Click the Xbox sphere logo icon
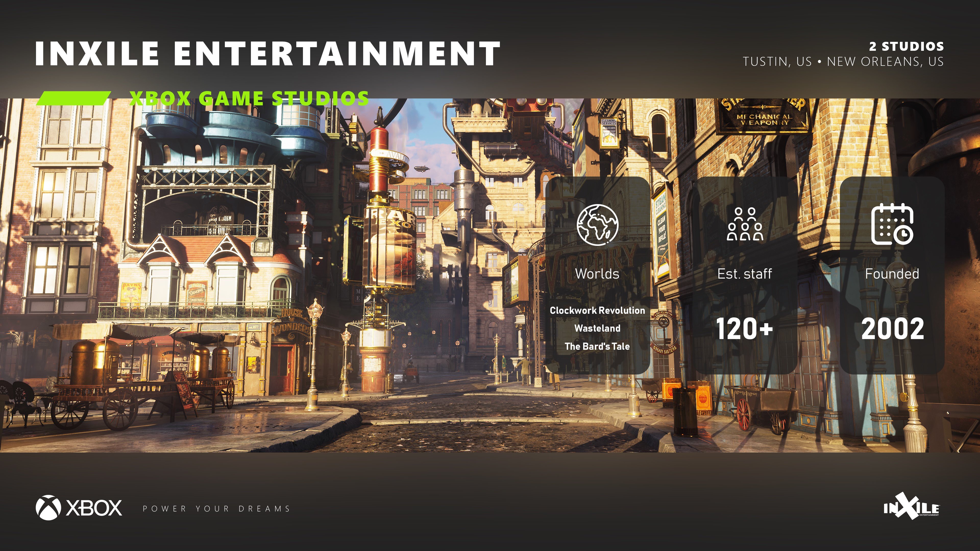The height and width of the screenshot is (551, 980). pos(48,507)
